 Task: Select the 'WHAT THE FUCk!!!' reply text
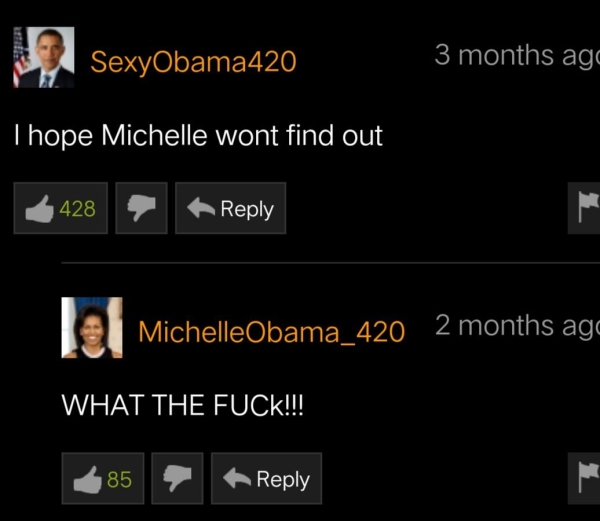183,405
